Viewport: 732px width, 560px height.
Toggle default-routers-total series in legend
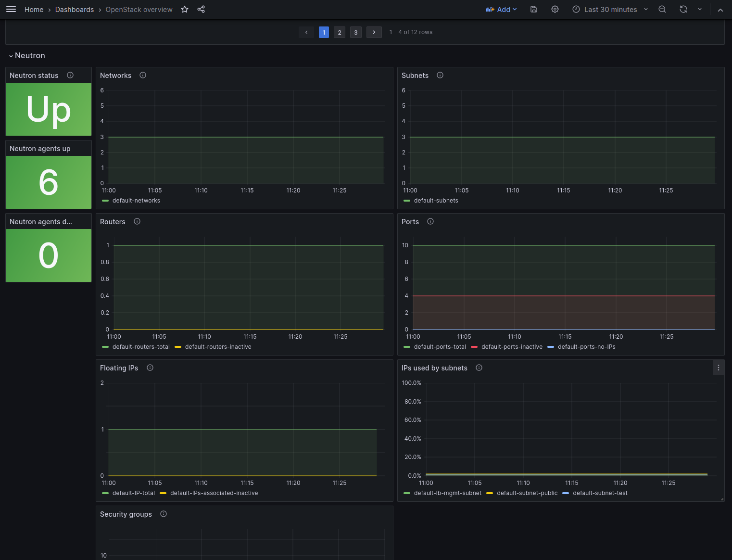pos(140,347)
